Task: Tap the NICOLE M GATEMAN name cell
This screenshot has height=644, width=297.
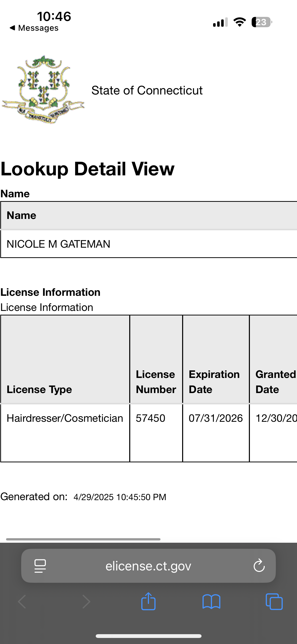Action: pyautogui.click(x=58, y=244)
